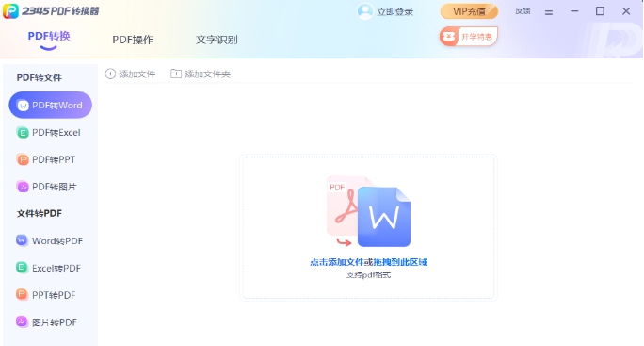The height and width of the screenshot is (346, 644).
Task: Click 点击添加文件或拖拽到此区域 link text
Action: pyautogui.click(x=368, y=262)
